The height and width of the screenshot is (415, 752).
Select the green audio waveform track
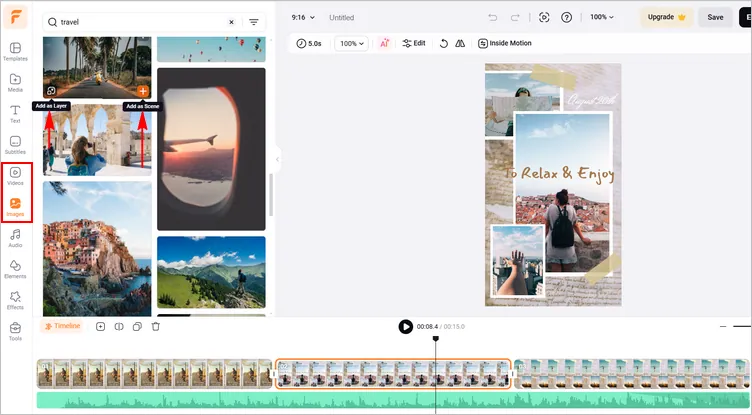pyautogui.click(x=393, y=400)
